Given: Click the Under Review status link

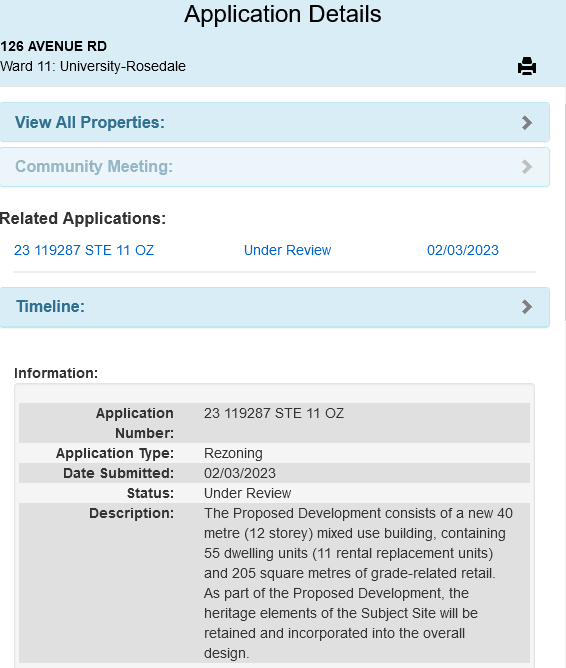Looking at the screenshot, I should pos(287,250).
